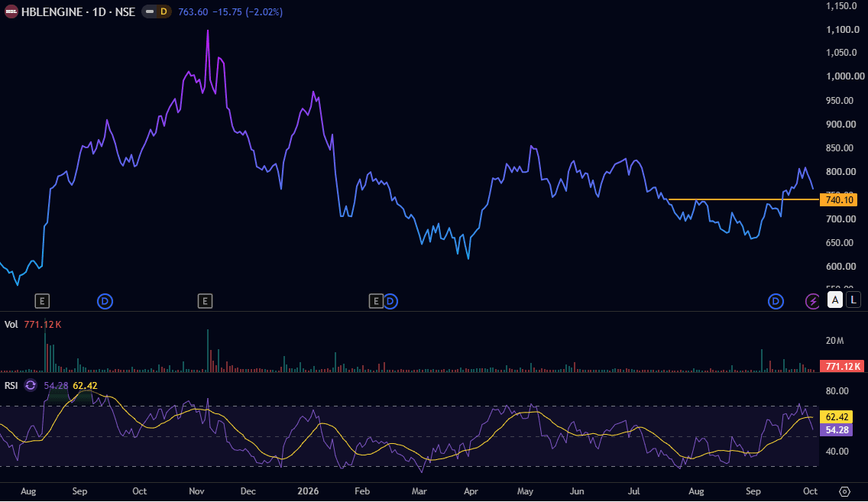Click the 740.10 horizontal line price label

click(x=838, y=199)
